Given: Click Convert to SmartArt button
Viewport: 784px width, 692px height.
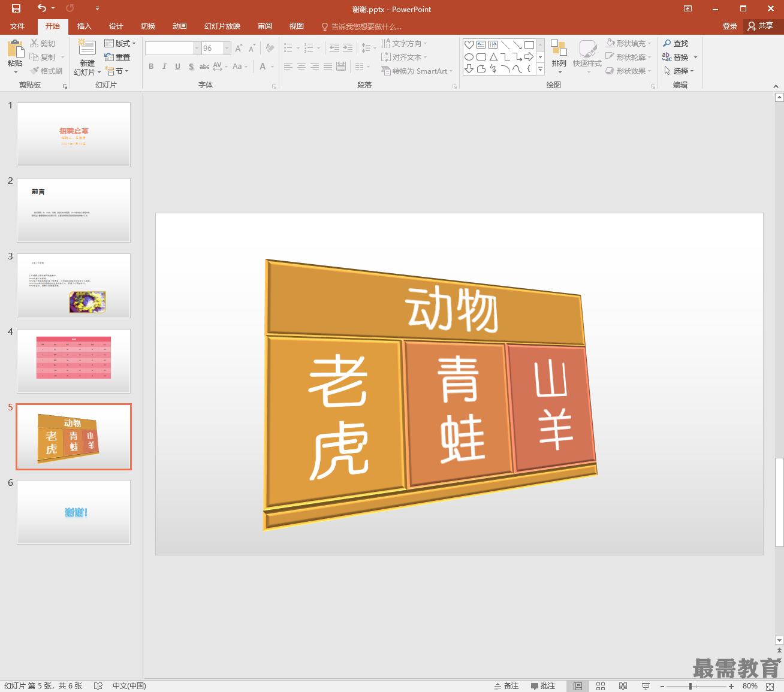Looking at the screenshot, I should (417, 71).
